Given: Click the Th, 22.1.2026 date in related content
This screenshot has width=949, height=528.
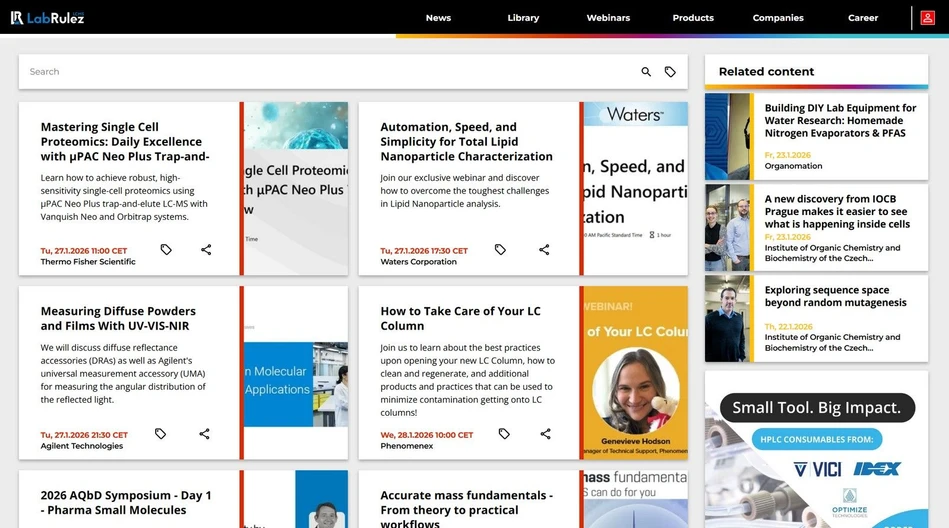Looking at the screenshot, I should pyautogui.click(x=788, y=326).
